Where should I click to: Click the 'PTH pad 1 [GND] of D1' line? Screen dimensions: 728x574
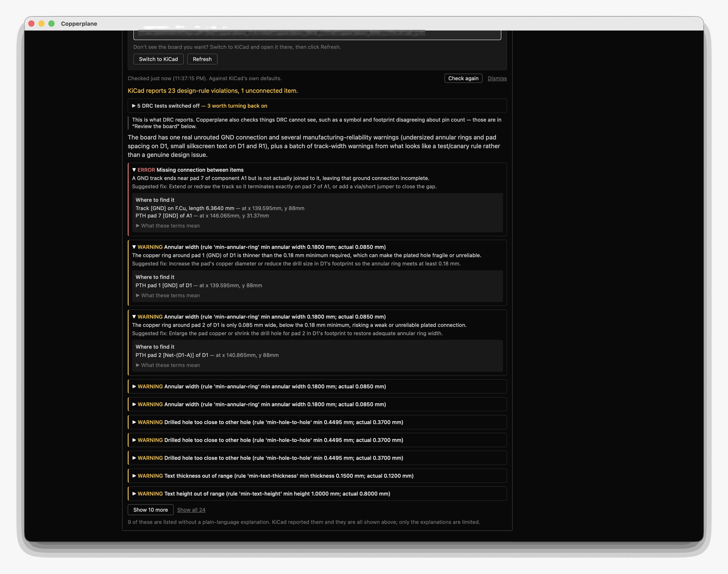199,285
